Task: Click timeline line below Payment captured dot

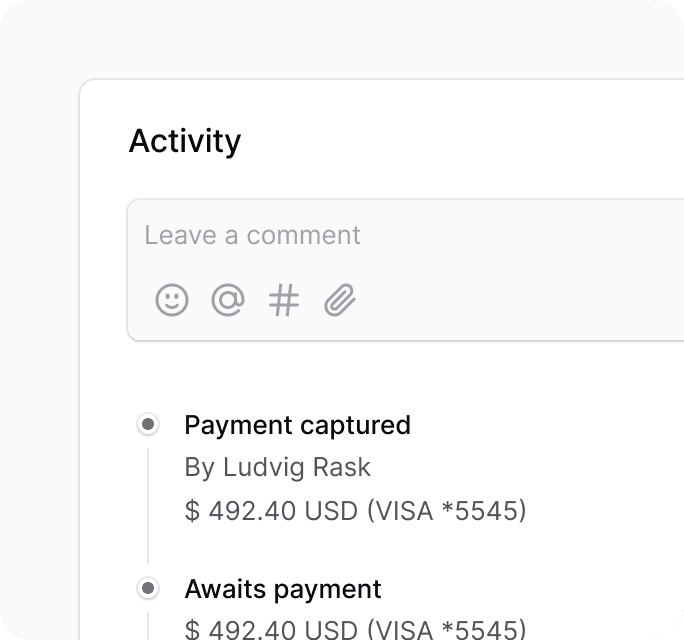Action: pyautogui.click(x=148, y=505)
